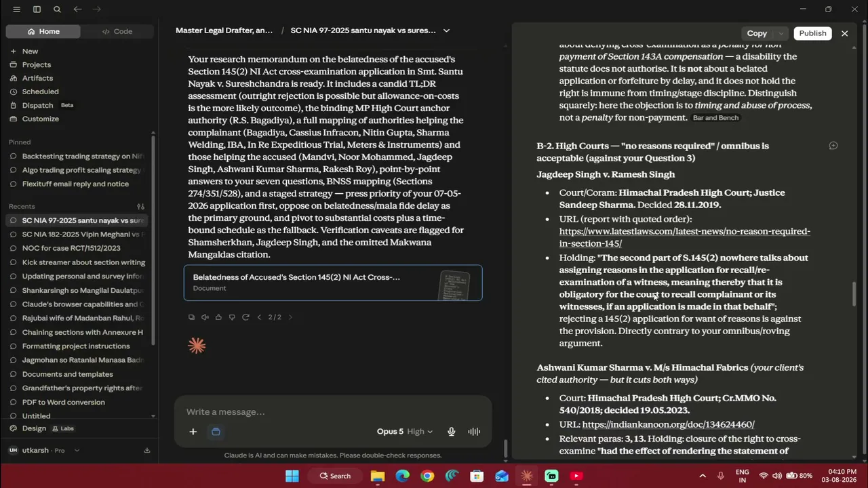Click Copy in the document panel
The image size is (868, 488).
click(757, 33)
